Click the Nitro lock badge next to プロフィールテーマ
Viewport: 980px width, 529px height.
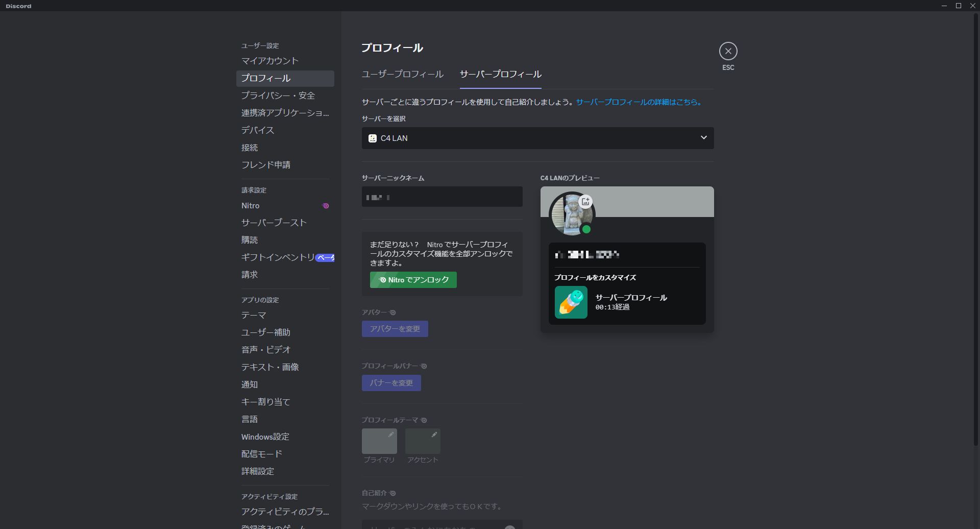424,420
